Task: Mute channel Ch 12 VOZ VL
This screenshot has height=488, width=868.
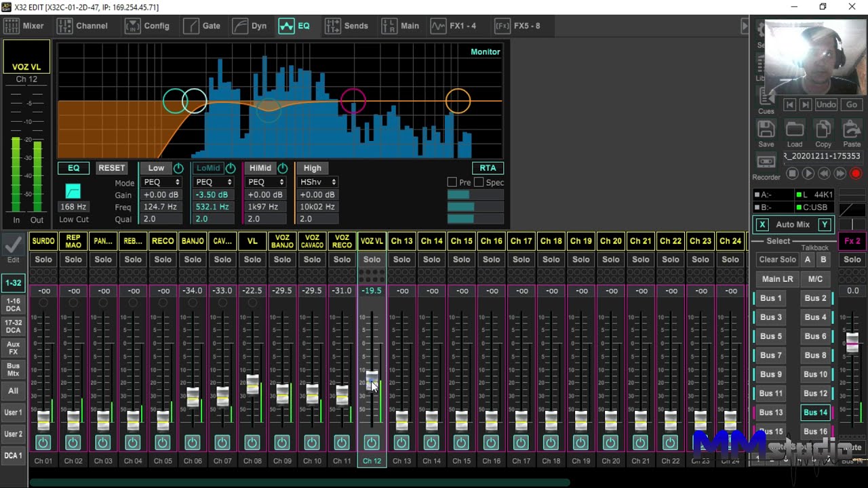Action: coord(372,443)
